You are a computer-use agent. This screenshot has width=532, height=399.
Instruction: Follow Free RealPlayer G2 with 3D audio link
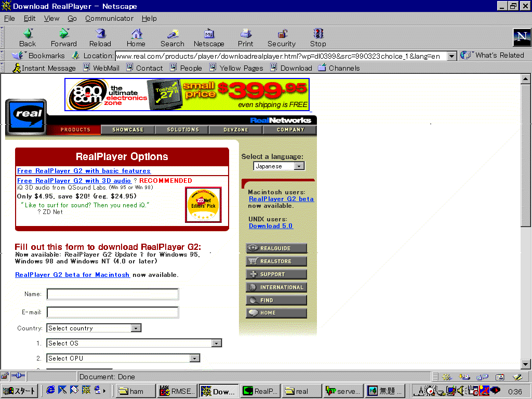[x=74, y=180]
